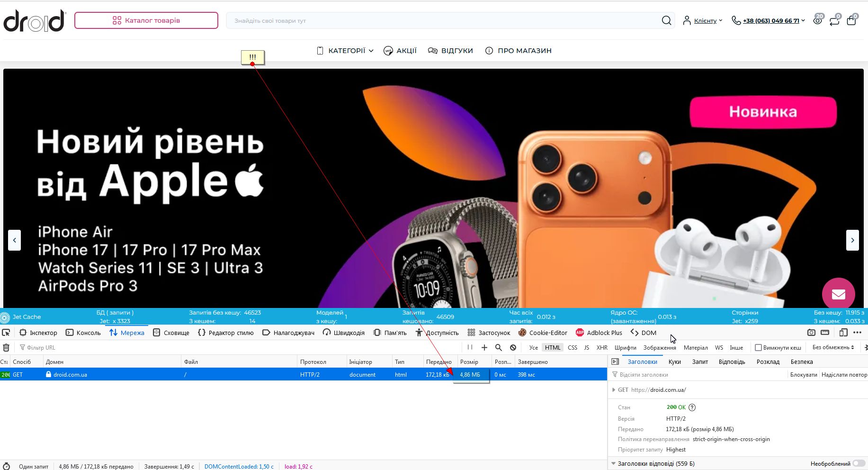Click the Каталог товарів button
Screen dimensions: 868x470
[146, 20]
